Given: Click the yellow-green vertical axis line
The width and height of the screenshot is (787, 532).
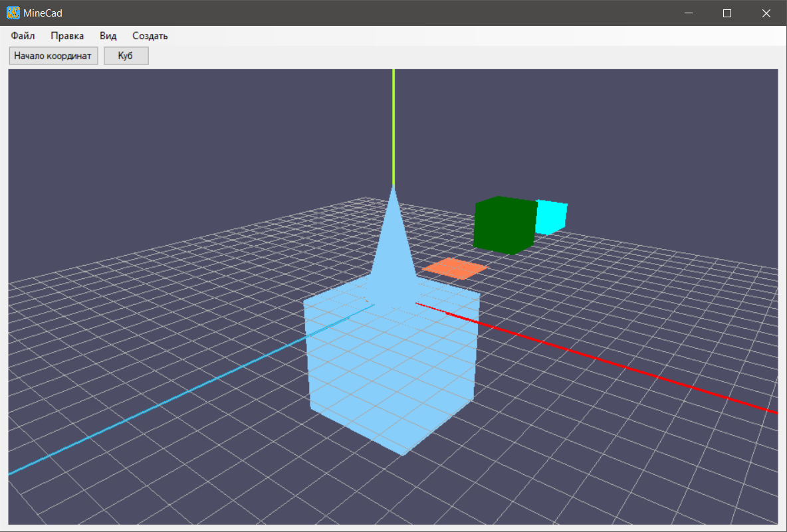Looking at the screenshot, I should [x=393, y=128].
